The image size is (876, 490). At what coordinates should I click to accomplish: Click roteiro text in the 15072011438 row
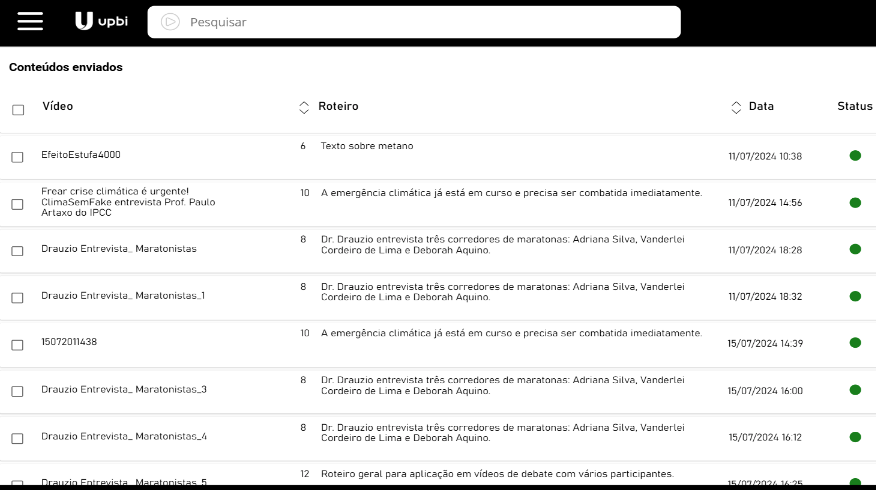(511, 333)
